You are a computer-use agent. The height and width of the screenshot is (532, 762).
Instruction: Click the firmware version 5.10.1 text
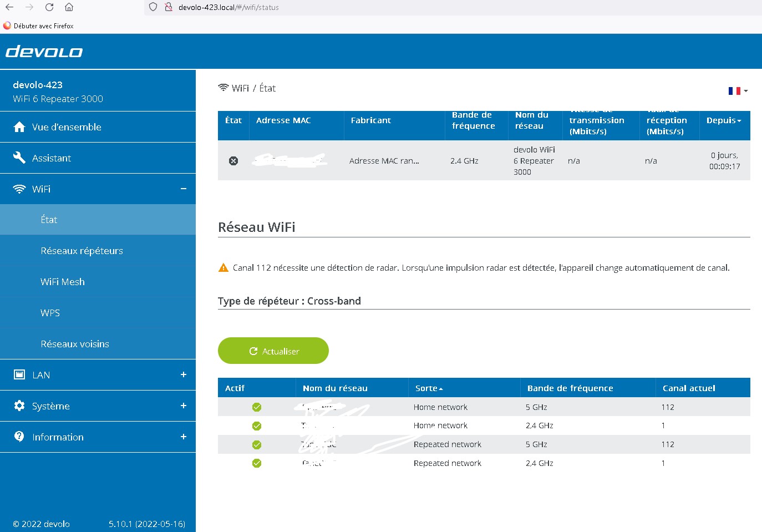147,524
